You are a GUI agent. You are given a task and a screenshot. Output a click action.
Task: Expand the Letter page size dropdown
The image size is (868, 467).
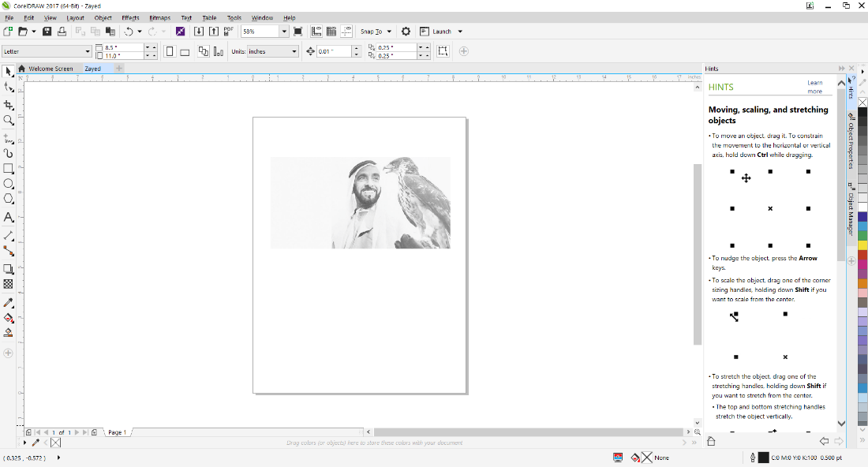[x=87, y=51]
